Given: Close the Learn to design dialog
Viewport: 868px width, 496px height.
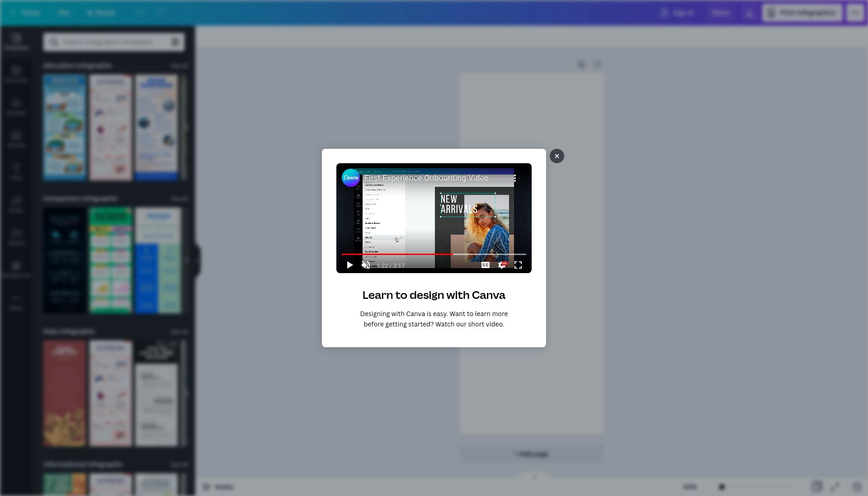Looking at the screenshot, I should click(x=557, y=156).
